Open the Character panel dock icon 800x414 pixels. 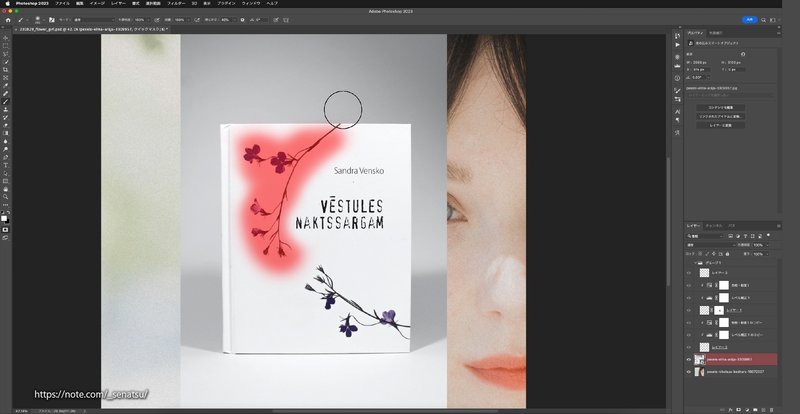coord(677,111)
